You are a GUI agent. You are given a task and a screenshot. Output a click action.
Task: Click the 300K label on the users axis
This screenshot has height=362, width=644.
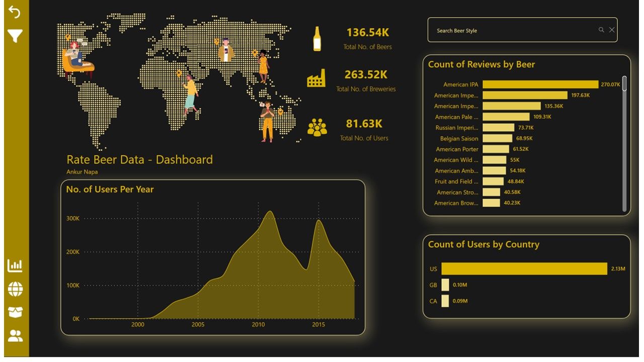73,219
